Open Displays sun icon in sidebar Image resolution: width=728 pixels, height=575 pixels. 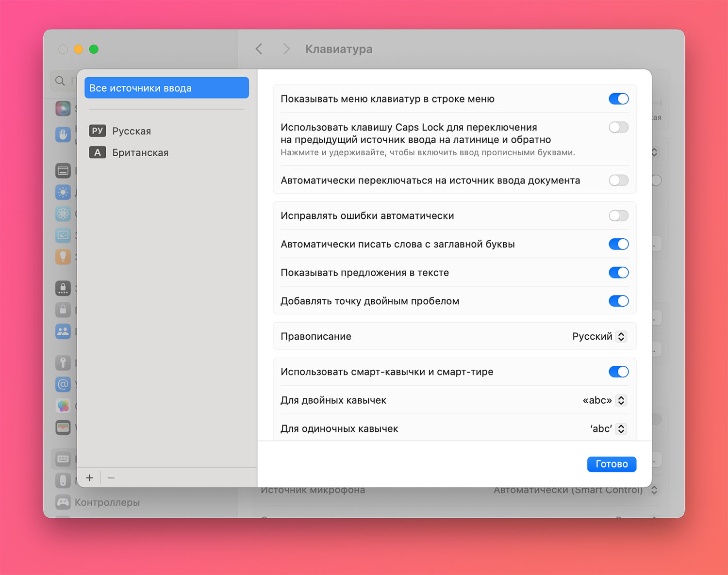(63, 192)
